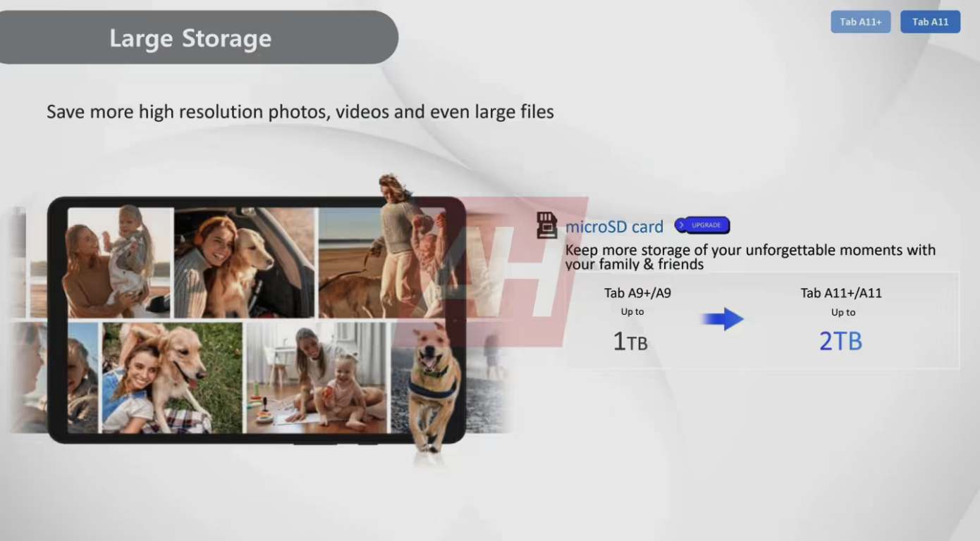Open photo of woman hugging golden retriever on grass
This screenshot has width=980, height=541.
(172, 378)
